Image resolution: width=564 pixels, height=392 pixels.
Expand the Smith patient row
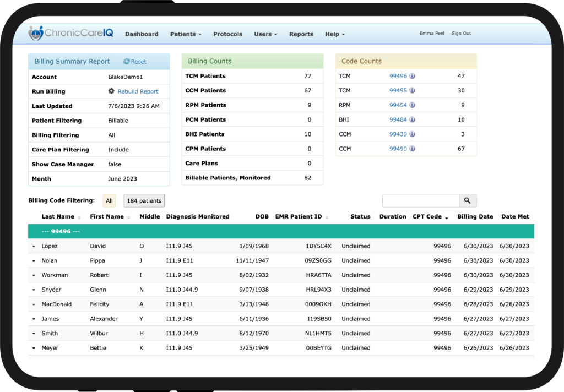click(34, 334)
